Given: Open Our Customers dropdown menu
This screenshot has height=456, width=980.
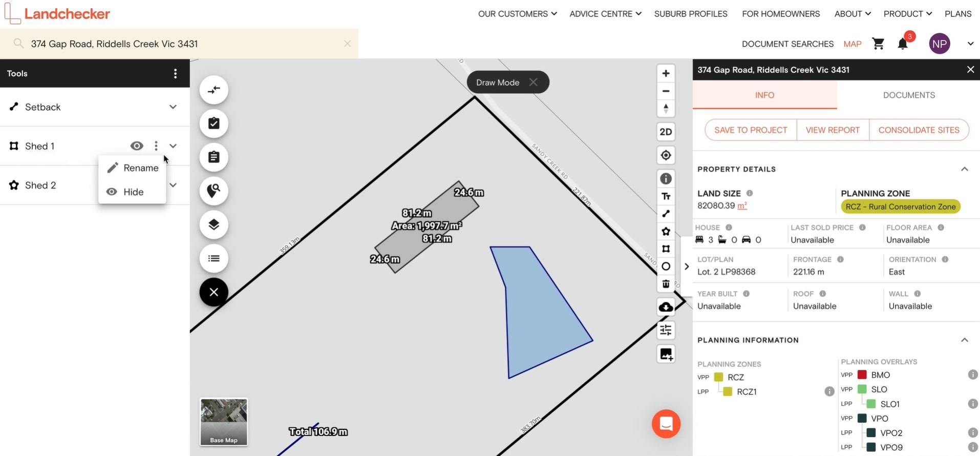Looking at the screenshot, I should click(x=517, y=14).
